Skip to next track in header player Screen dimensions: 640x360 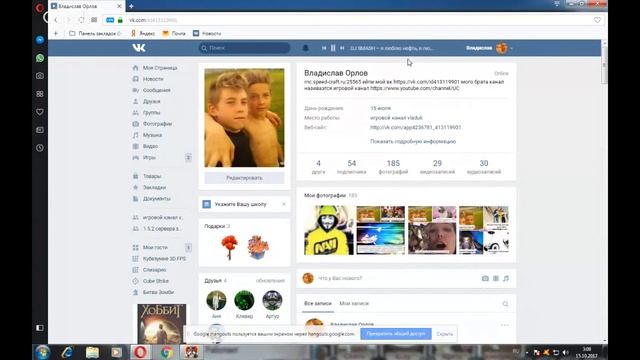pos(342,48)
